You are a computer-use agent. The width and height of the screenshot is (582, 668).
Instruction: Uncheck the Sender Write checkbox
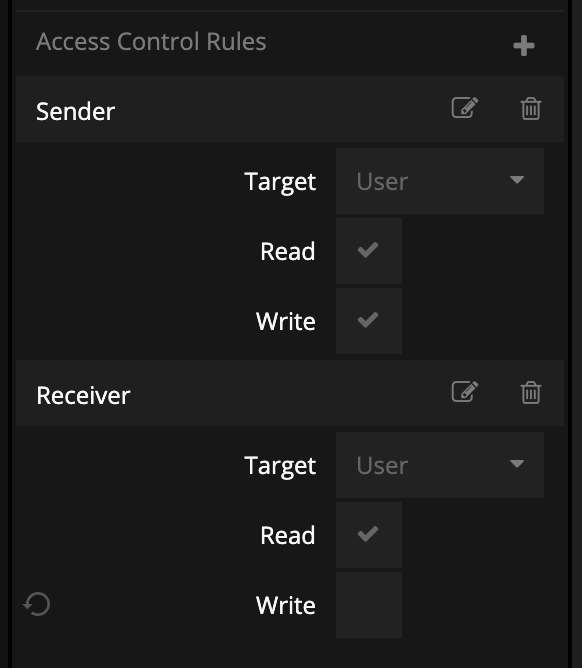coord(369,321)
